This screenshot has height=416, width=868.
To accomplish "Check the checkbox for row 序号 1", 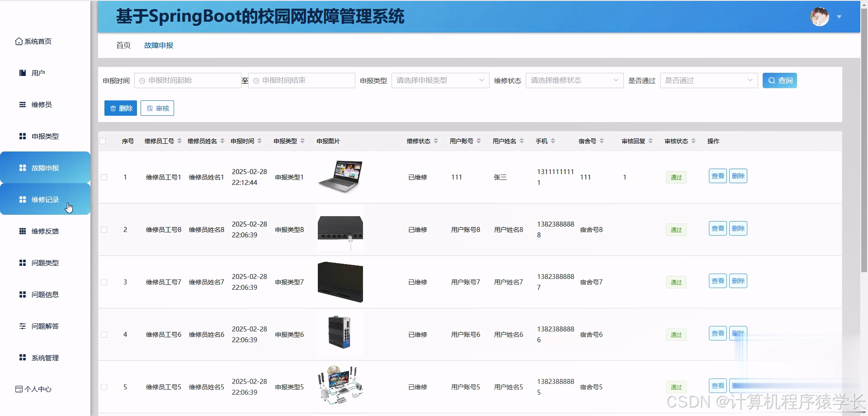I will [x=104, y=177].
